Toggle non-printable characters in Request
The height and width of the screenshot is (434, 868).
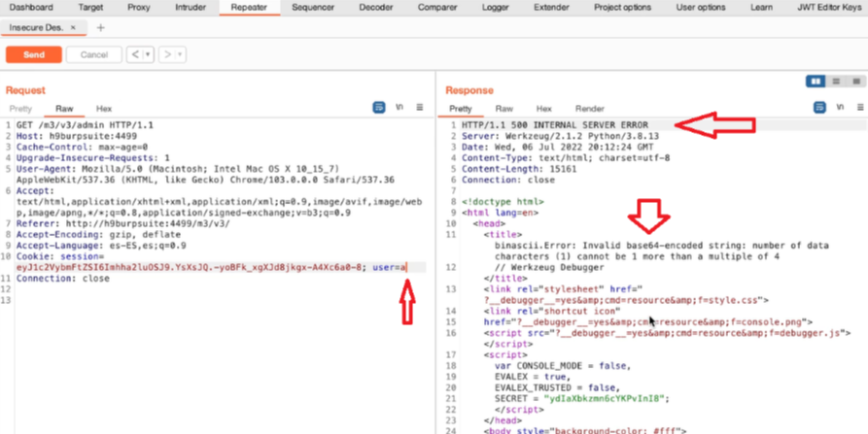[x=399, y=107]
